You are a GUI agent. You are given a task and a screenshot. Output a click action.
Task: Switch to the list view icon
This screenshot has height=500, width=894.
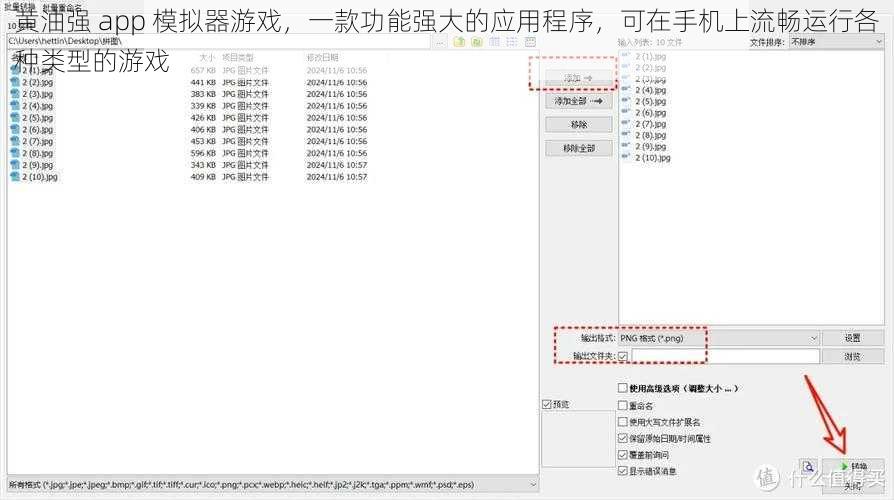pyautogui.click(x=512, y=42)
